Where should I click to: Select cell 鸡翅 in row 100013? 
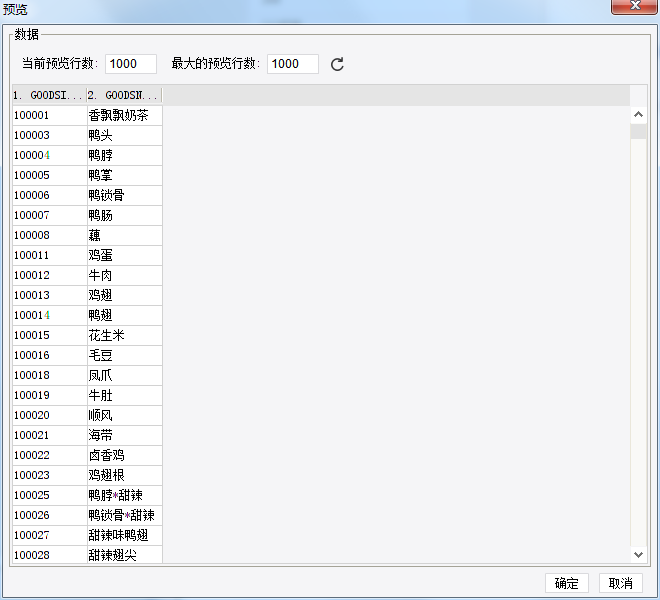pos(125,295)
